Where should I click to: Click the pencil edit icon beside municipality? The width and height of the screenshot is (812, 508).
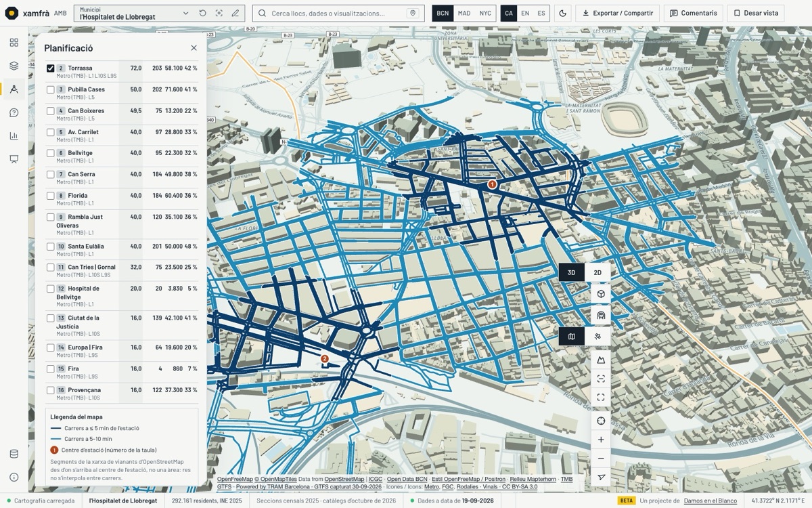(235, 13)
